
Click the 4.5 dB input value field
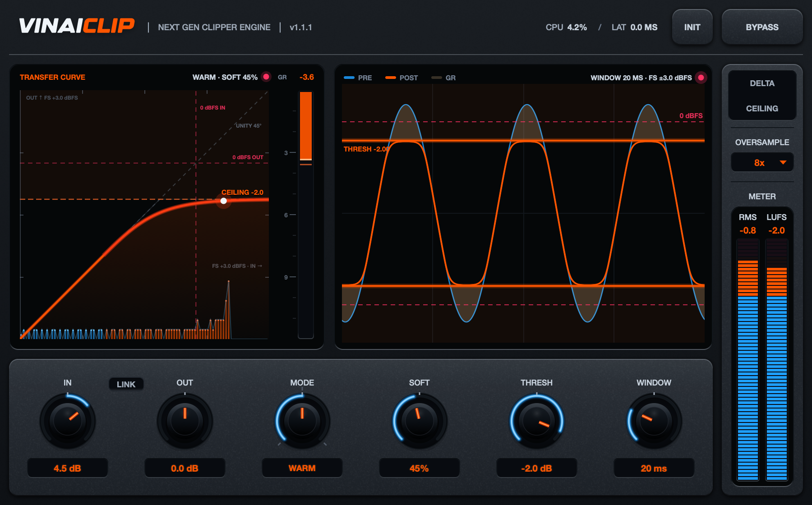(x=68, y=468)
